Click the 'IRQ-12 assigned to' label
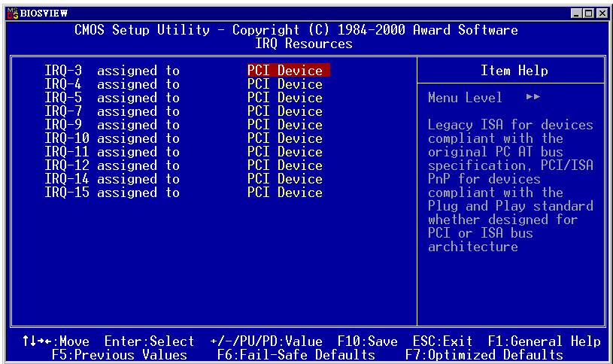 (x=112, y=165)
